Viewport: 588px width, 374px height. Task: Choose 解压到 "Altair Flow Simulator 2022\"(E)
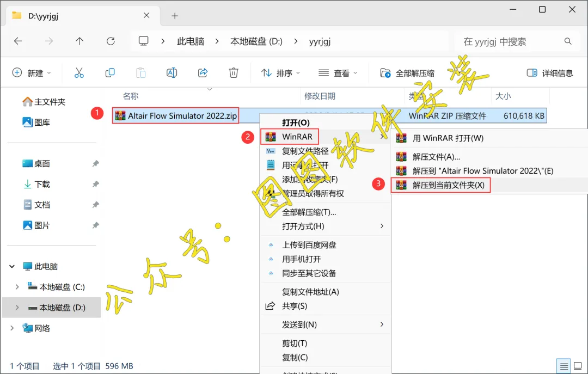click(483, 171)
